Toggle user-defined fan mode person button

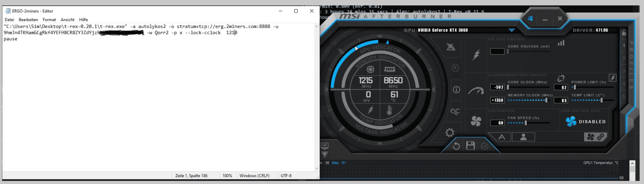click(x=523, y=137)
